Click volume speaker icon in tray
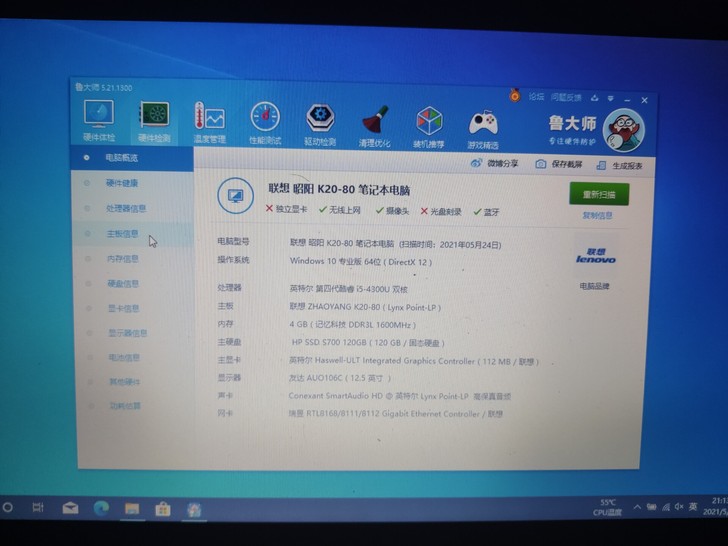 (x=679, y=507)
